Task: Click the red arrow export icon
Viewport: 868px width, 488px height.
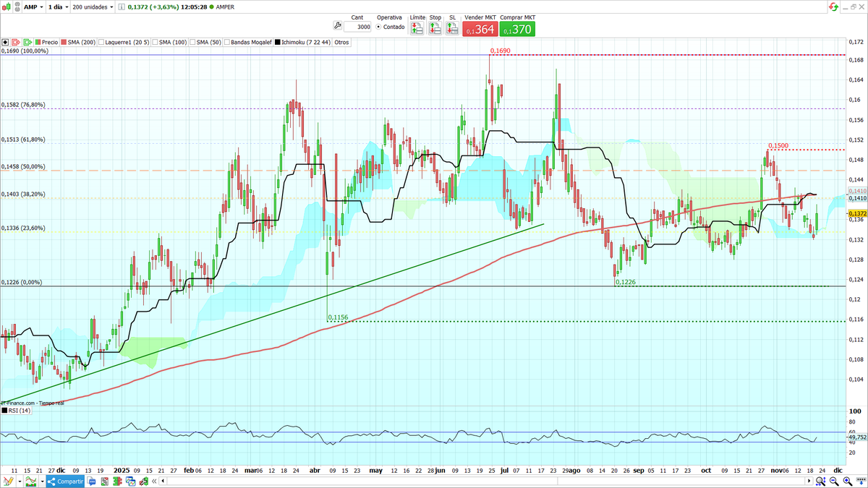Action: pos(17,42)
